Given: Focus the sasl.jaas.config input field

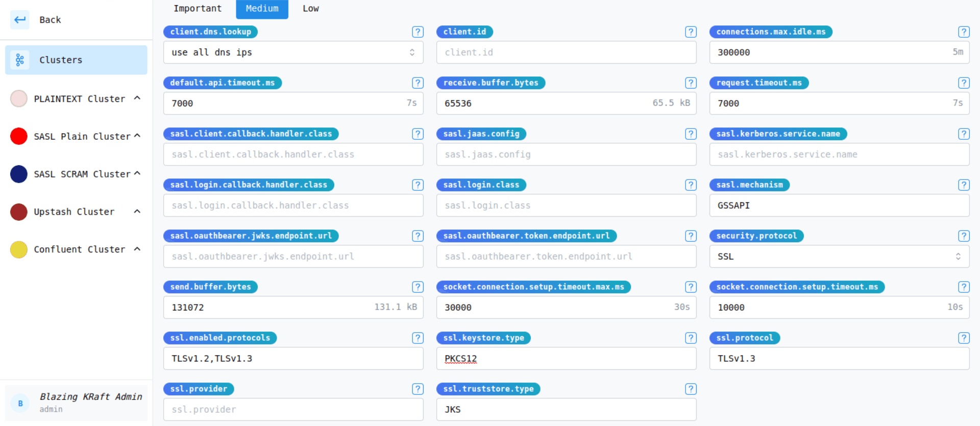Looking at the screenshot, I should click(567, 154).
